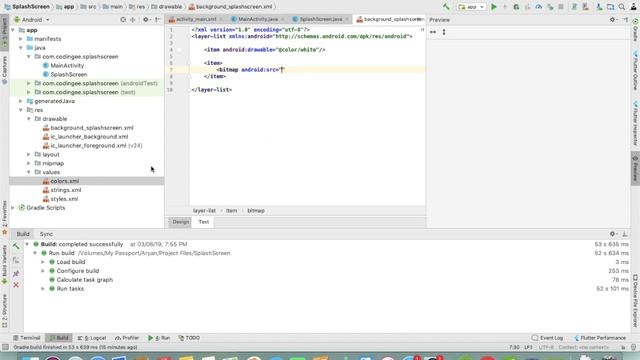Hide the Preview panel

point(625,20)
